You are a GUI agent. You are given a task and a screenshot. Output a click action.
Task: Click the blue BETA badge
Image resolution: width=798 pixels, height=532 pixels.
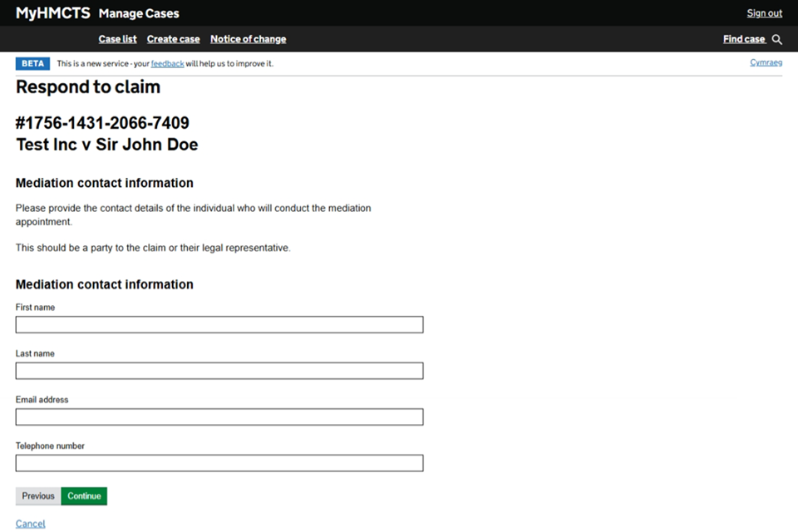pyautogui.click(x=33, y=63)
